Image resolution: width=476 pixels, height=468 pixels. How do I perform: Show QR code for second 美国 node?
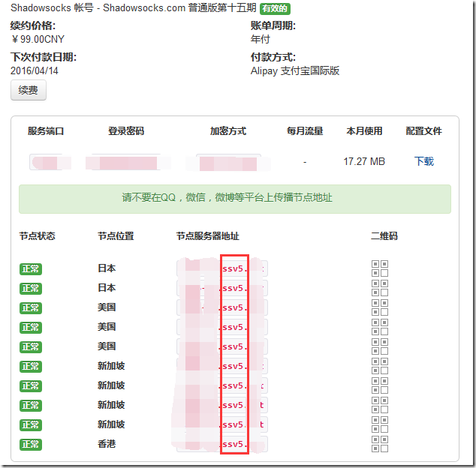(380, 327)
